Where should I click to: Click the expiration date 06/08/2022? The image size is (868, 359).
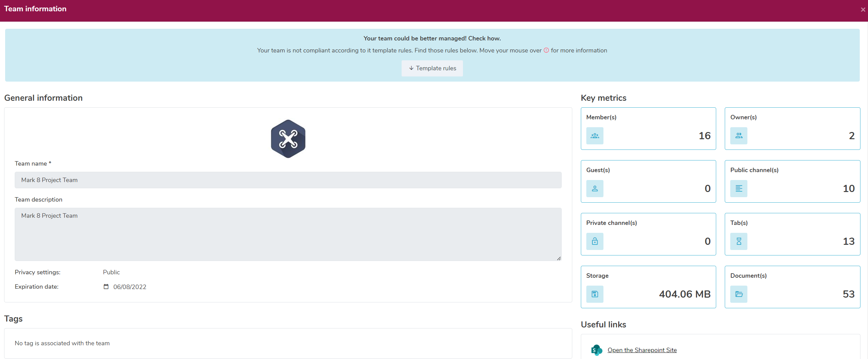tap(130, 287)
